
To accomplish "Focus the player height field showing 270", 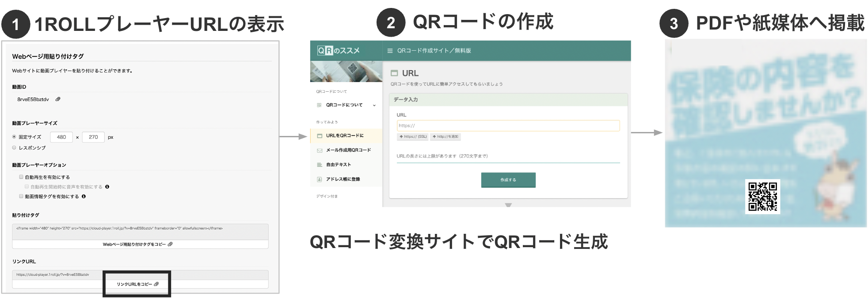I will pos(93,137).
